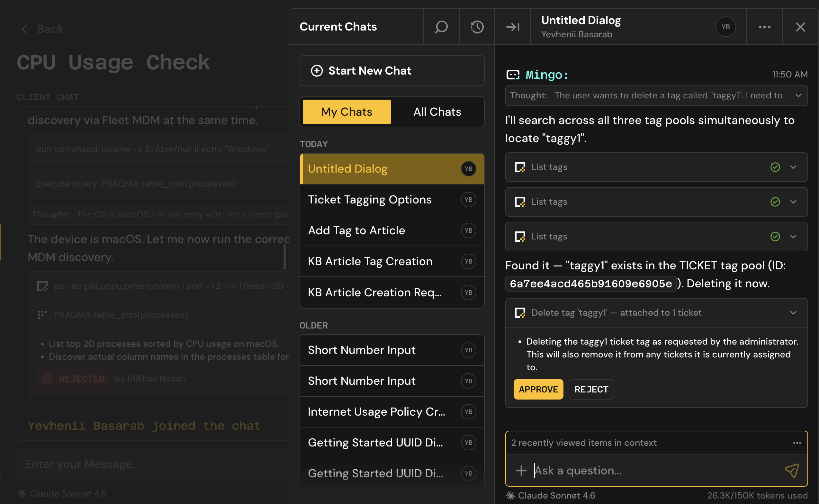Screen dimensions: 819x504
Task: Click the first List tags tool icon
Action: tap(520, 167)
